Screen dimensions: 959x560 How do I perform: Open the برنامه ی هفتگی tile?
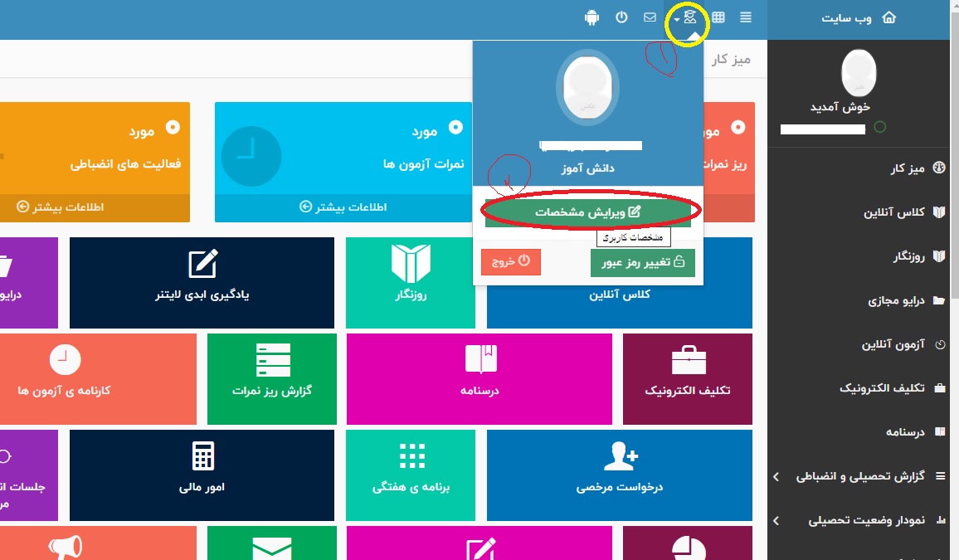click(411, 475)
